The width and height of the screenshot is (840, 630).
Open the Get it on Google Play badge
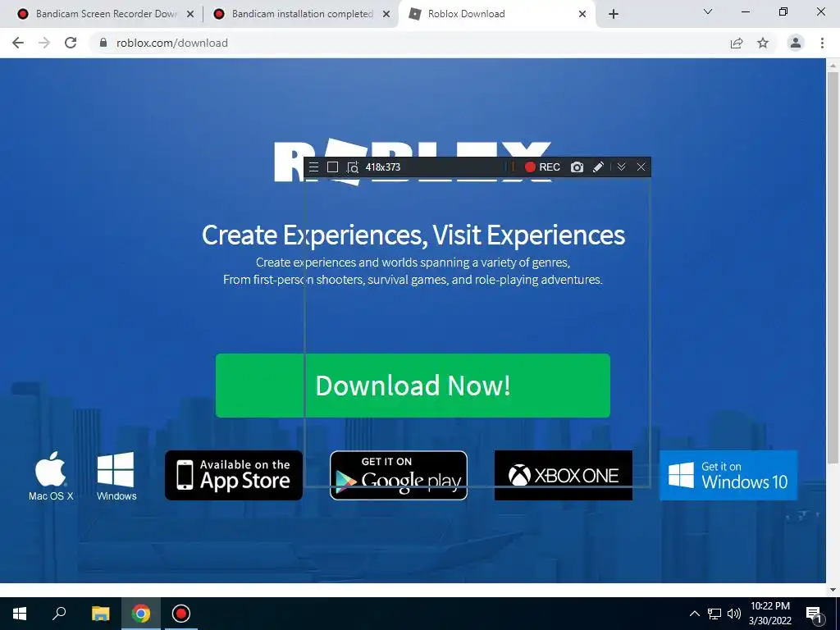(x=399, y=475)
